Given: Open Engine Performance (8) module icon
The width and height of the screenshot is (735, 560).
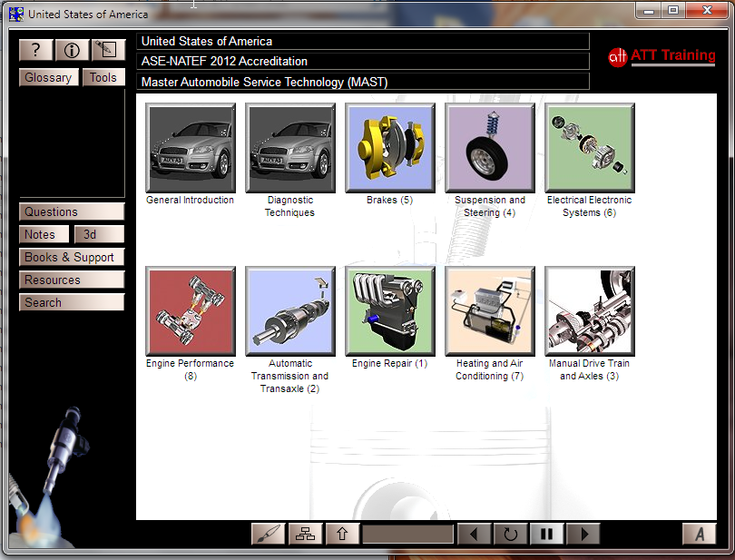Looking at the screenshot, I should (x=191, y=311).
